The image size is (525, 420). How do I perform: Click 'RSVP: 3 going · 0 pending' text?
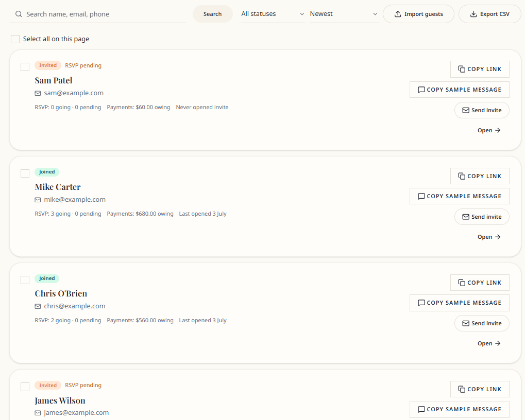point(68,214)
